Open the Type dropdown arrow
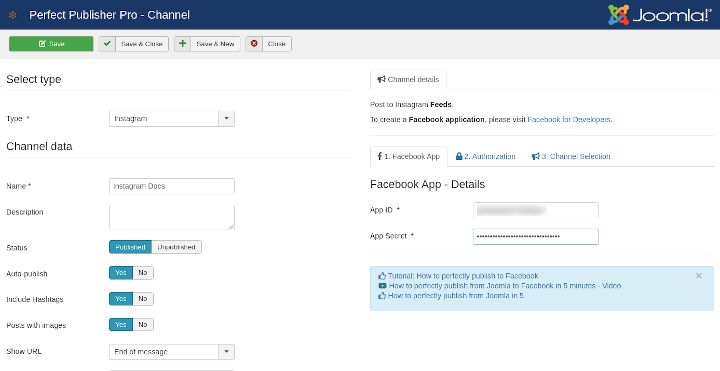The width and height of the screenshot is (720, 371). click(226, 118)
